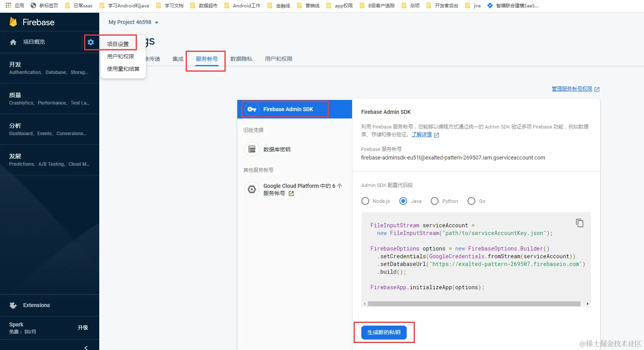Screen dimensions: 644x350
Task: Click the database icon for 数据库密钥
Action: 252,149
